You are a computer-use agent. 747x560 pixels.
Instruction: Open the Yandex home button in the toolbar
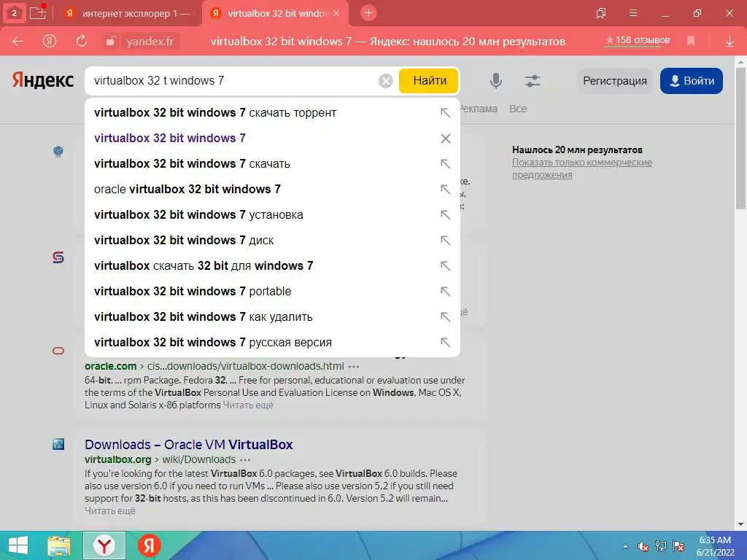(50, 42)
